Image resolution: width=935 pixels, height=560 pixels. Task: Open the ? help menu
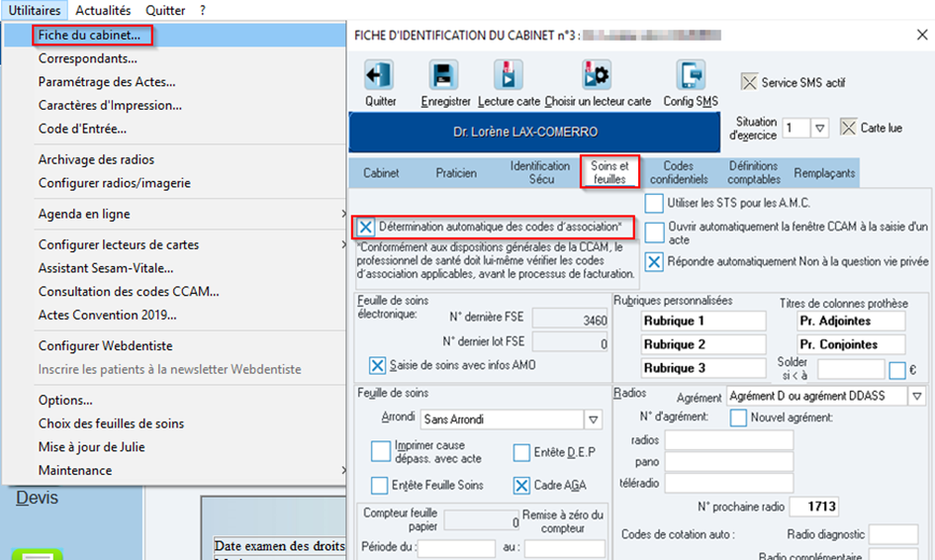(x=203, y=10)
